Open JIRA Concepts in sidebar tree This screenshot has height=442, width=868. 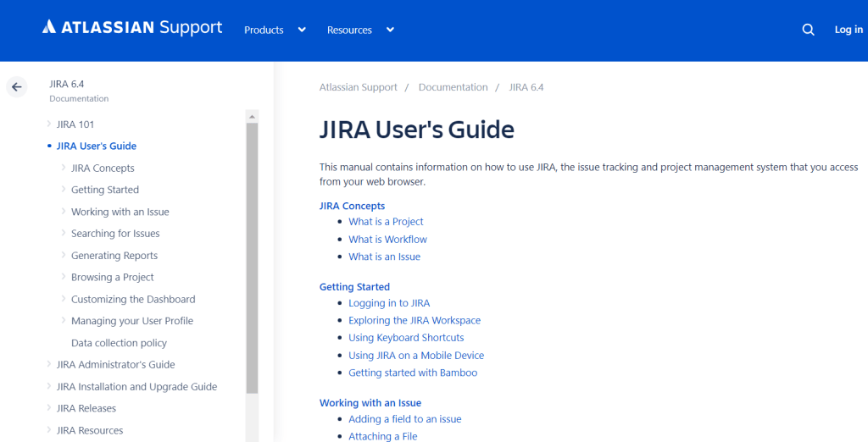coord(103,169)
